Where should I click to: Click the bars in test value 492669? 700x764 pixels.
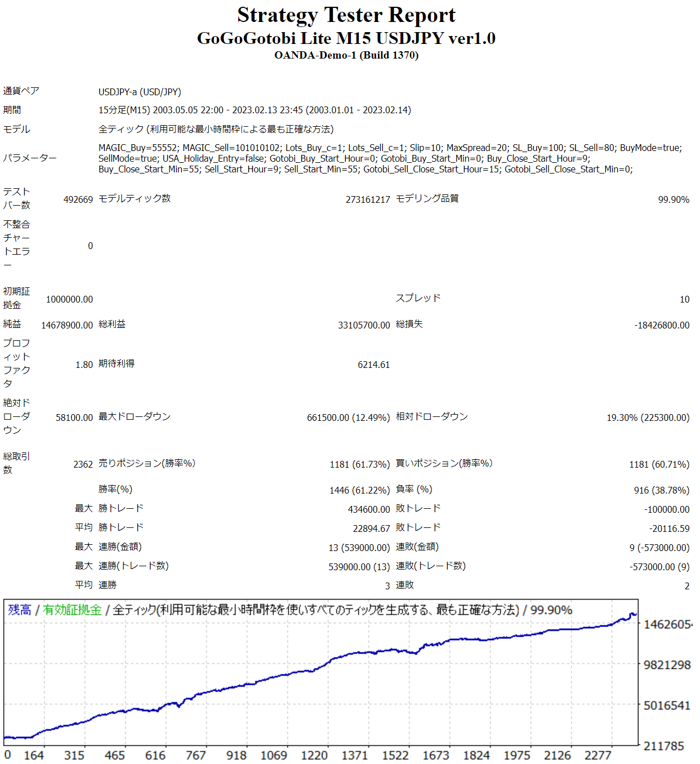pos(78,199)
